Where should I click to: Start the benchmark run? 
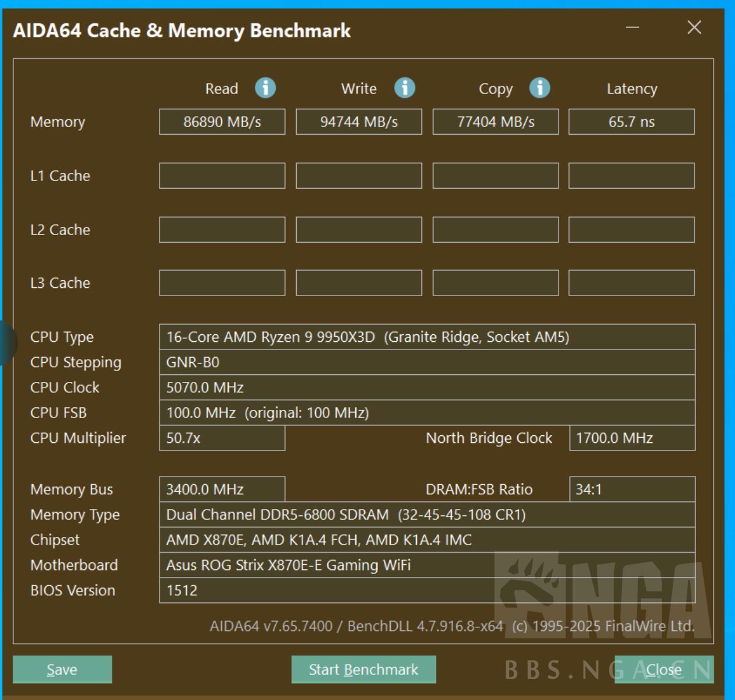coord(363,669)
